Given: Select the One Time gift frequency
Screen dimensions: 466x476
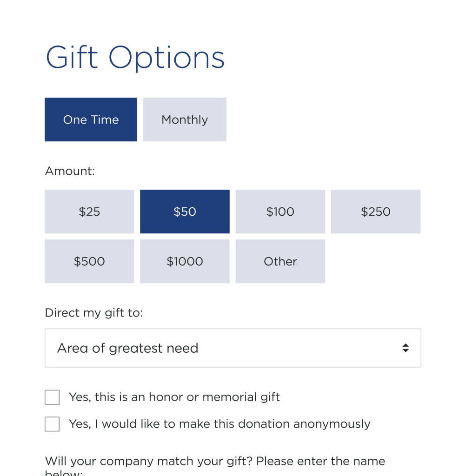Looking at the screenshot, I should tap(91, 119).
